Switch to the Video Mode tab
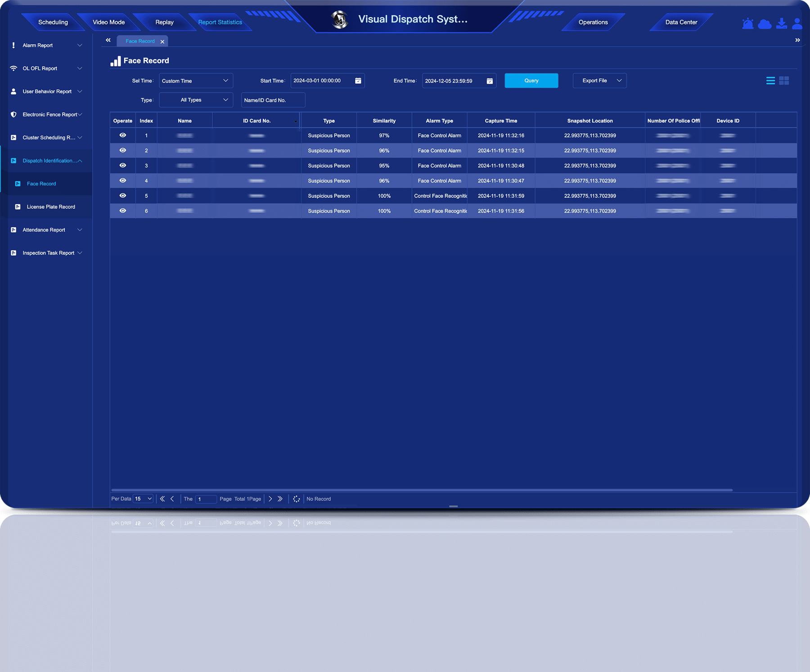810x672 pixels. 108,22
